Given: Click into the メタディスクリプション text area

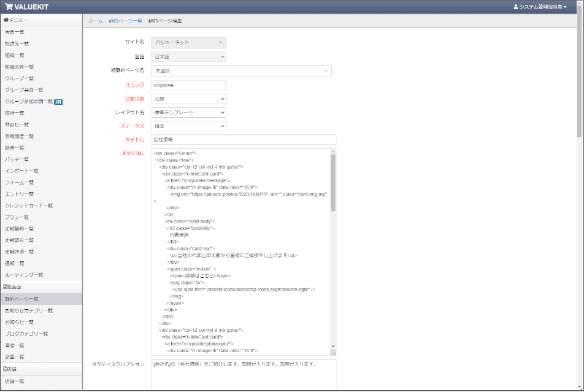Looking at the screenshot, I should tap(243, 374).
